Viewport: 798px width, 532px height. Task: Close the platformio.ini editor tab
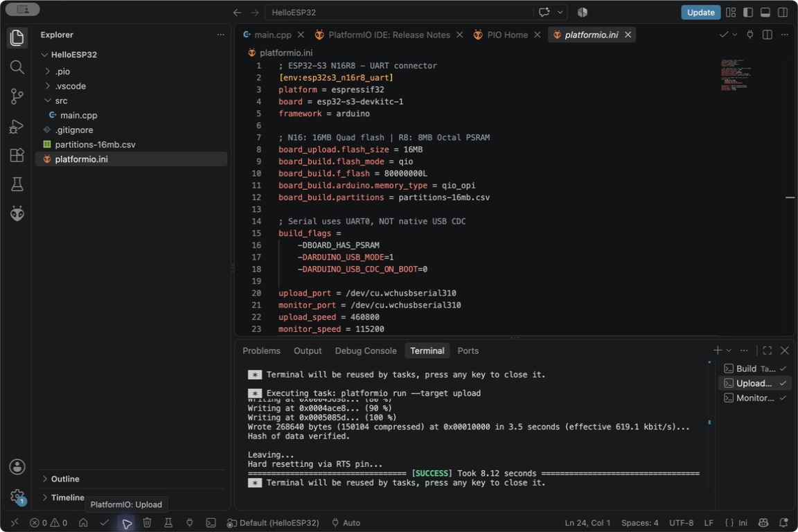click(x=628, y=35)
